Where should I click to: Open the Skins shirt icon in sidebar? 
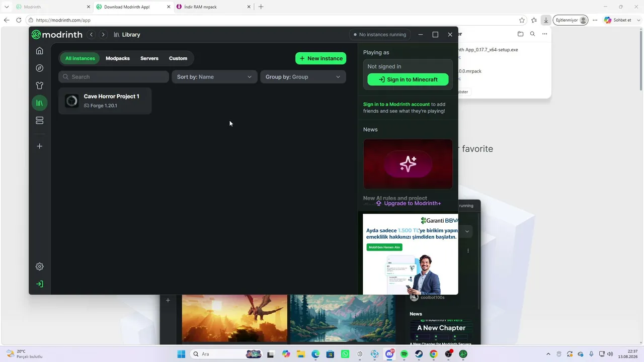pos(40,85)
